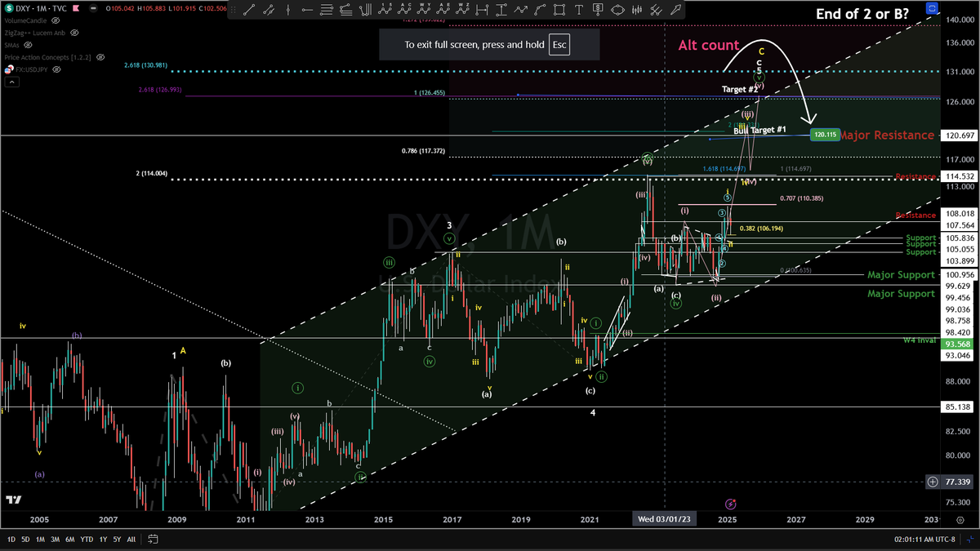This screenshot has width=980, height=551.
Task: Open the Go to date calendar icon
Action: pyautogui.click(x=154, y=540)
